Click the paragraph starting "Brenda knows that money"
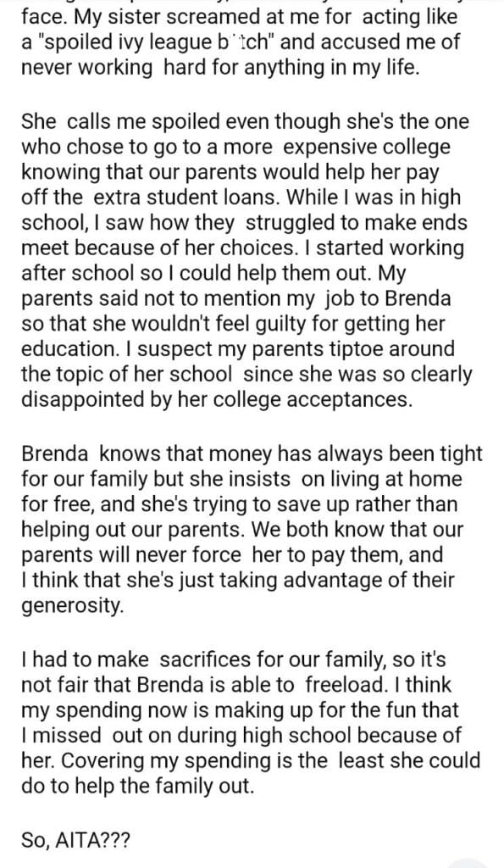Screen dimensions: 504x868 coord(252,529)
